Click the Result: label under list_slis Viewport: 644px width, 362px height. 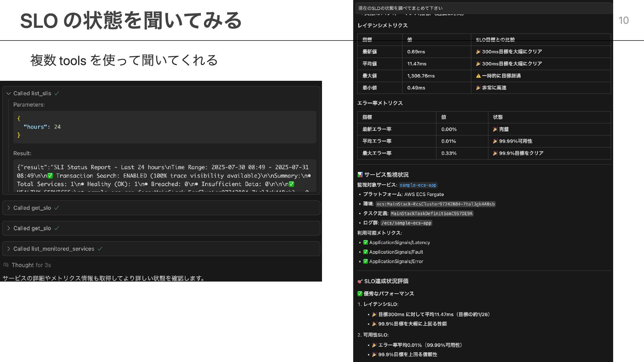click(22, 154)
